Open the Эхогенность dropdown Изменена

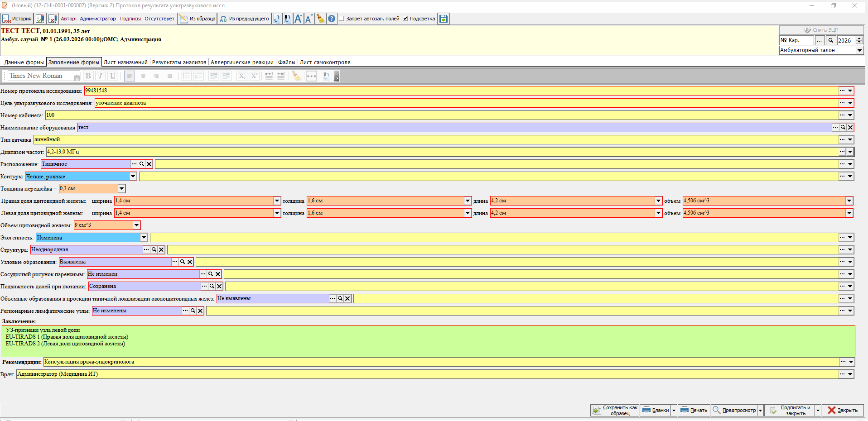[x=144, y=237]
